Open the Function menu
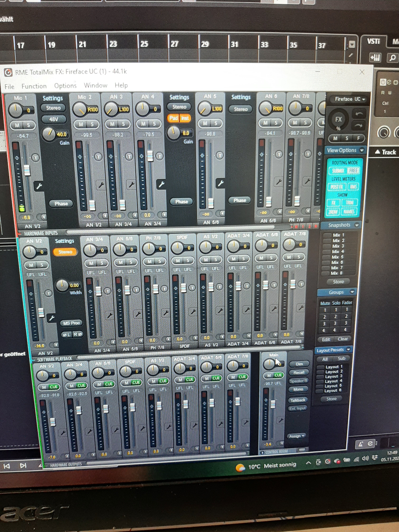The image size is (399, 532). pos(34,86)
